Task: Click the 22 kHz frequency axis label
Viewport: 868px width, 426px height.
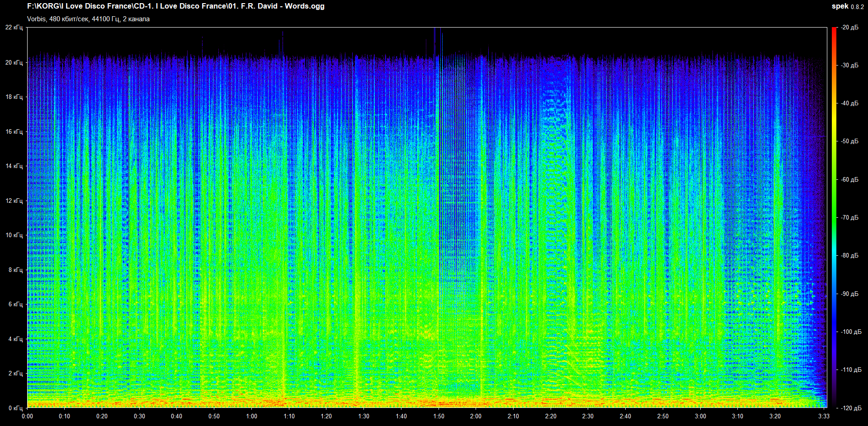Action: point(14,28)
